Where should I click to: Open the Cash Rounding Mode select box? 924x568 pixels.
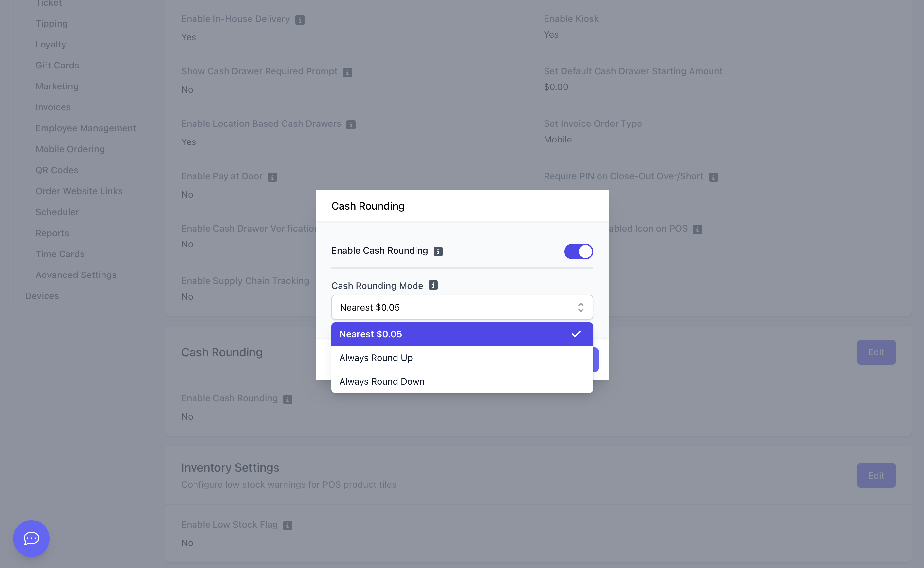pyautogui.click(x=462, y=307)
